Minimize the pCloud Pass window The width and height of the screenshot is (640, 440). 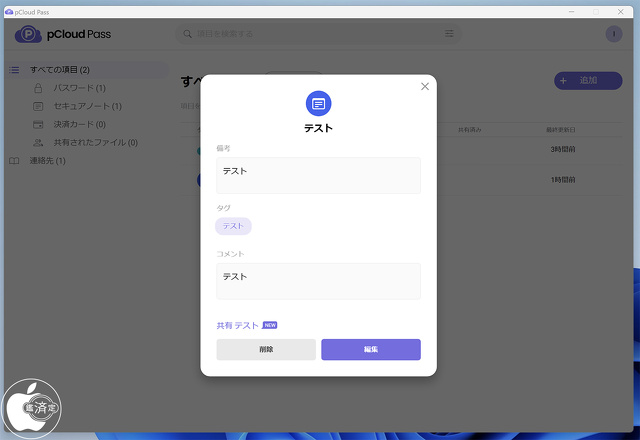pyautogui.click(x=571, y=12)
